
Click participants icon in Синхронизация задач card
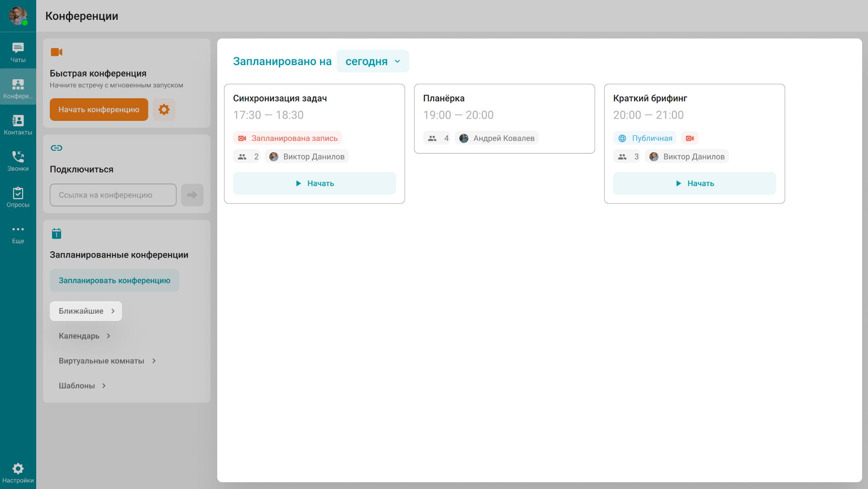tap(242, 157)
